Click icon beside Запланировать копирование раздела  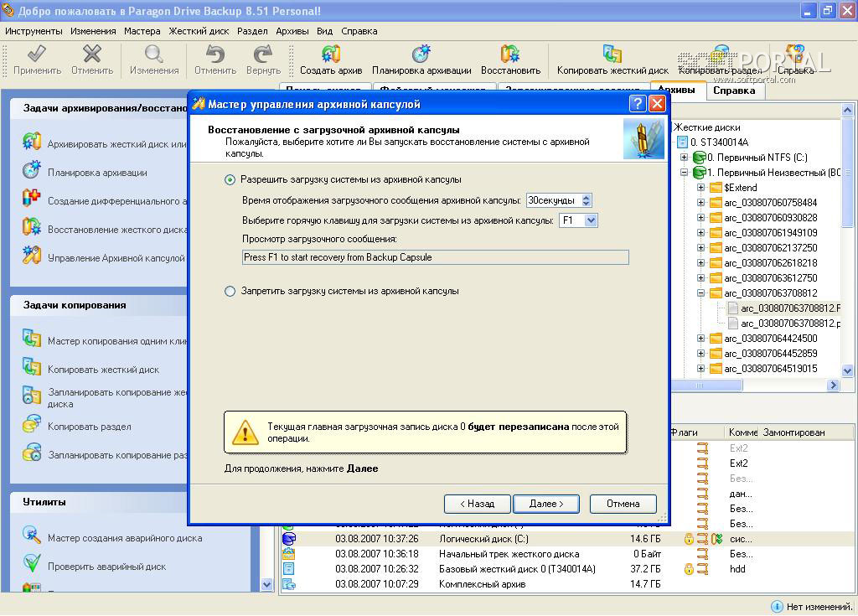(32, 453)
